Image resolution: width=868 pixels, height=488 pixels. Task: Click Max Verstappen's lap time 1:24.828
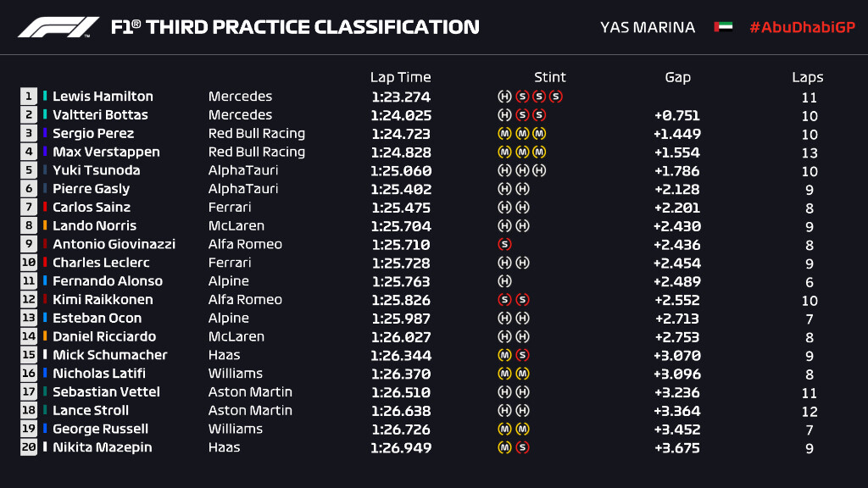pyautogui.click(x=400, y=152)
